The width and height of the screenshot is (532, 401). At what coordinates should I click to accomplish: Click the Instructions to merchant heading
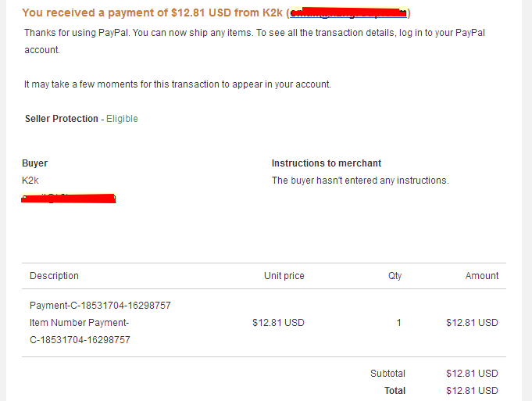point(327,163)
